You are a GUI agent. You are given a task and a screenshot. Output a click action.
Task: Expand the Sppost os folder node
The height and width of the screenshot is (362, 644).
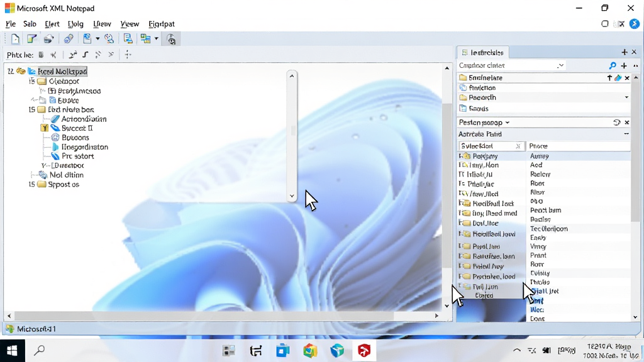(31, 184)
